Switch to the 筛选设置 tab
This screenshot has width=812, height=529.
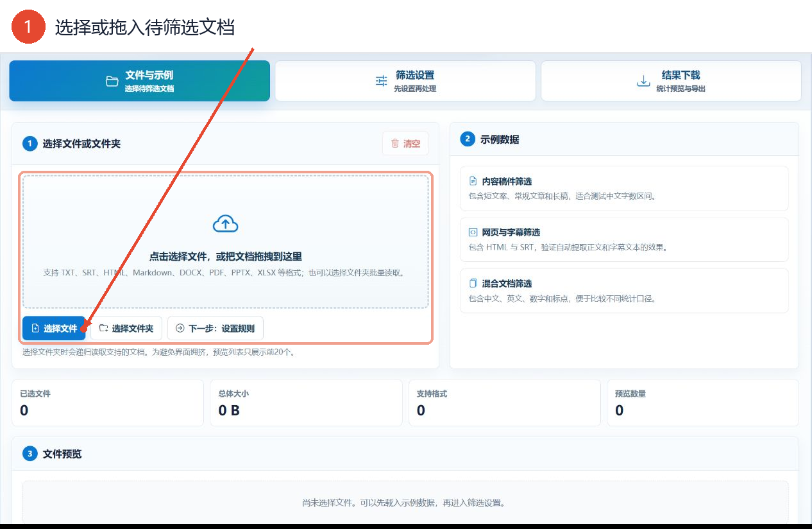pos(405,81)
